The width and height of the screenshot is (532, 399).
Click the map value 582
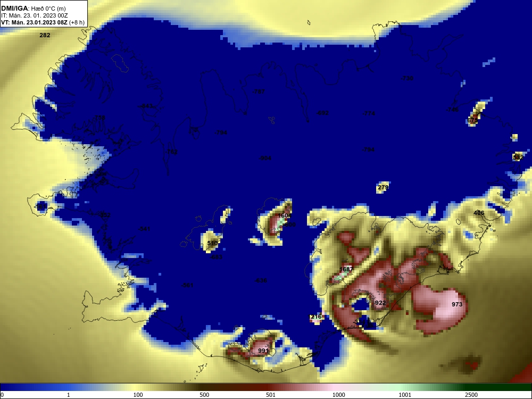(x=518, y=157)
